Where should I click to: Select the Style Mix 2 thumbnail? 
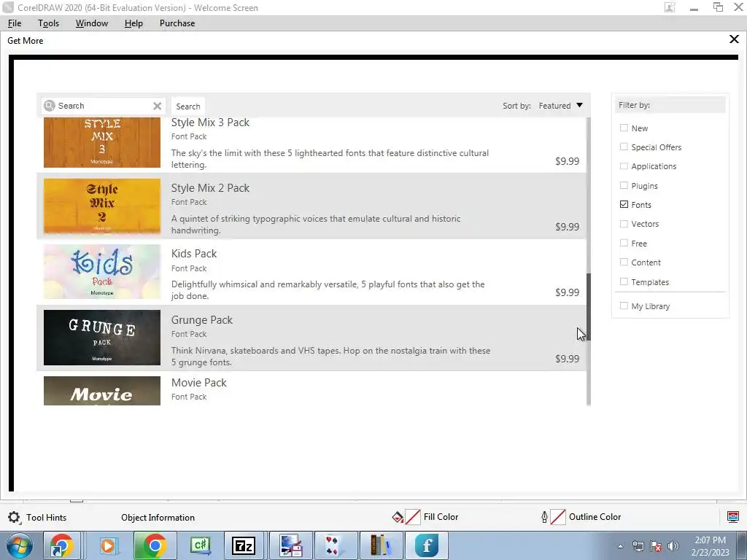pos(102,206)
